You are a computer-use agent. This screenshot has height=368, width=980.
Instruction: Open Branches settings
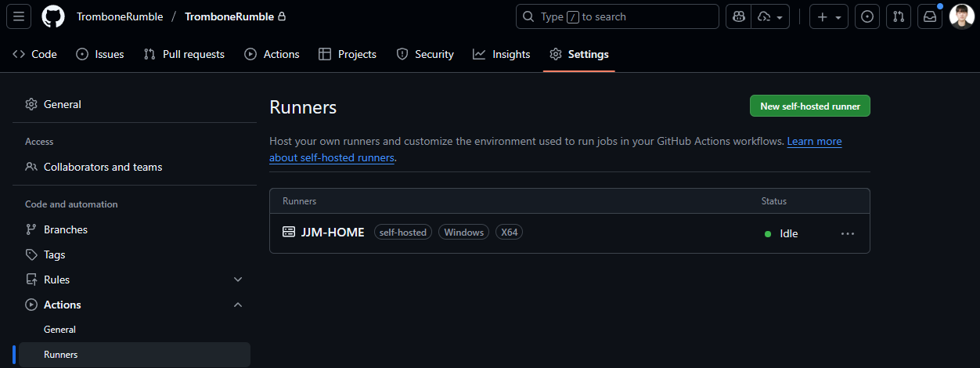pyautogui.click(x=135, y=229)
